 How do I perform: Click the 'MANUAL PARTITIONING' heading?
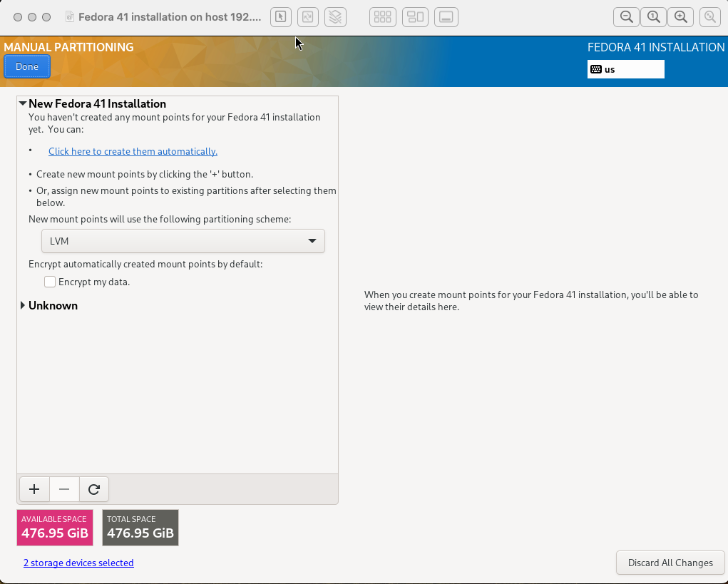68,47
